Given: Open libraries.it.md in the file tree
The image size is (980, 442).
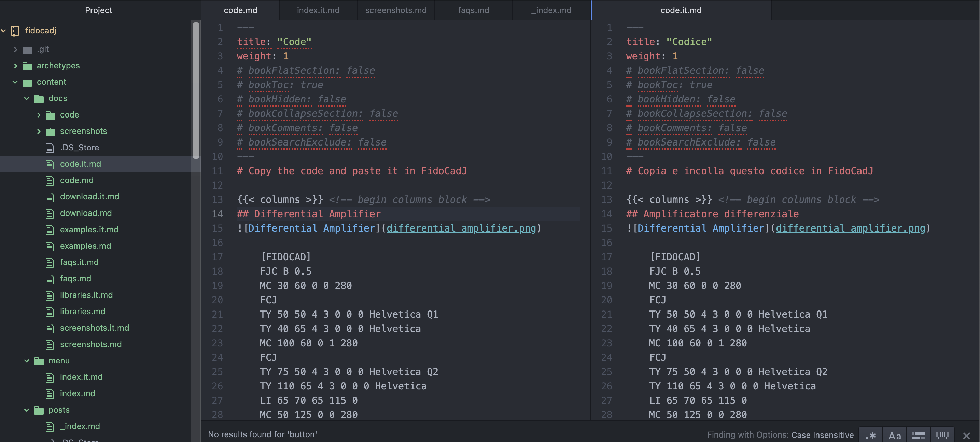Looking at the screenshot, I should point(86,295).
